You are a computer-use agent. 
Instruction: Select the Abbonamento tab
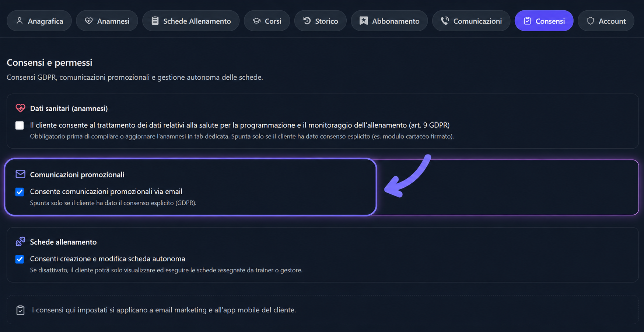[x=389, y=21]
